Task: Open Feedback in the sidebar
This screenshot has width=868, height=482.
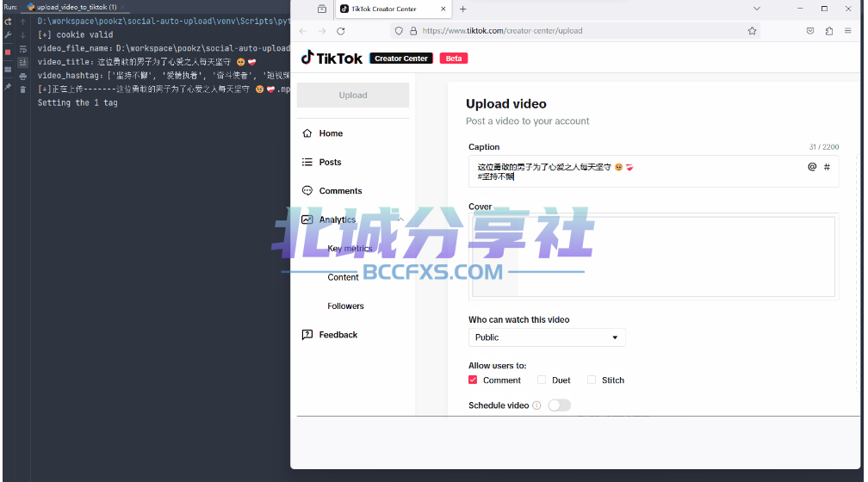Action: (338, 335)
